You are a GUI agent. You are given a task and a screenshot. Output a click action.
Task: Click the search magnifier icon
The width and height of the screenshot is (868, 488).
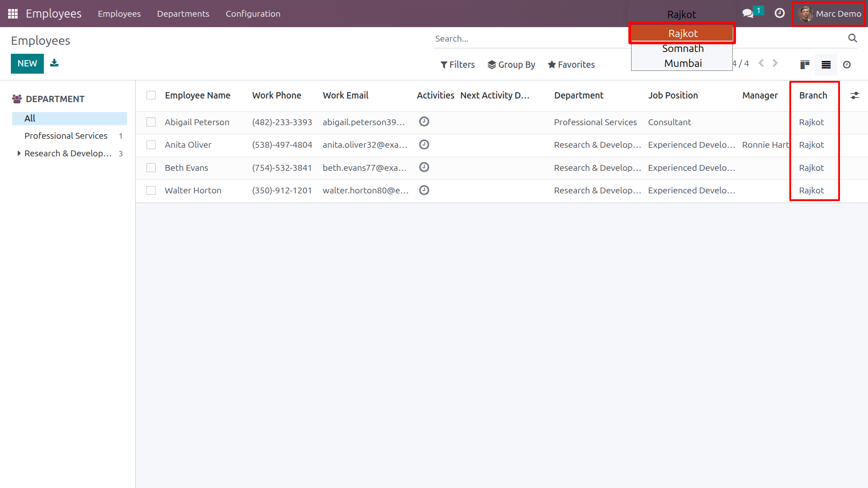(x=852, y=38)
